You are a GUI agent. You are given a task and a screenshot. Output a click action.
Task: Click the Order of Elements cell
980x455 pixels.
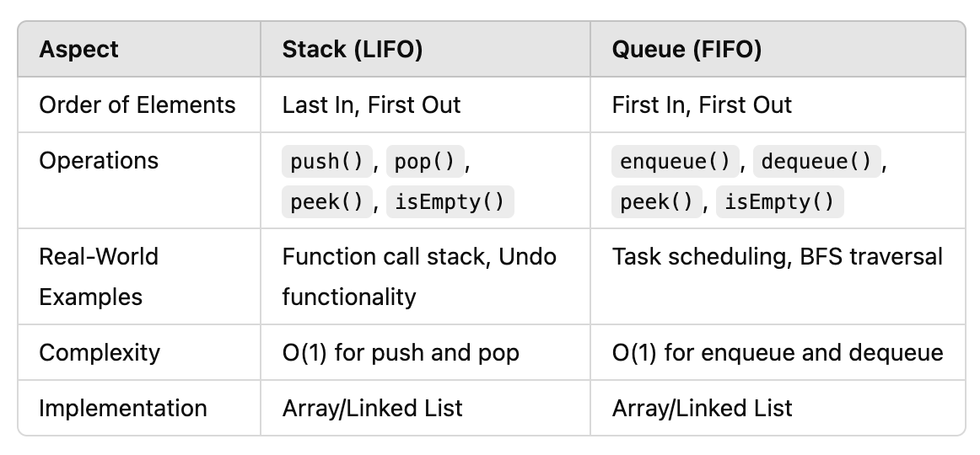[137, 105]
